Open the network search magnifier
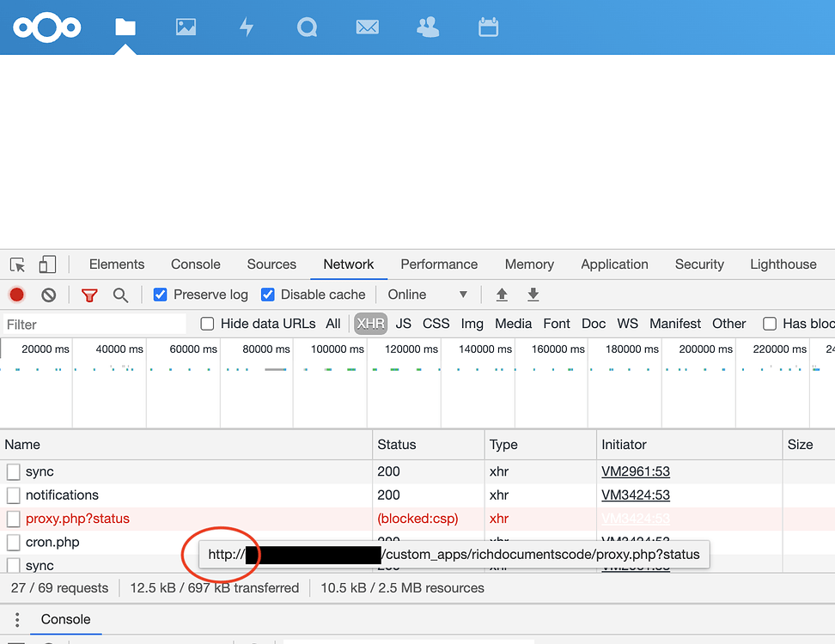835x644 pixels. (x=120, y=295)
